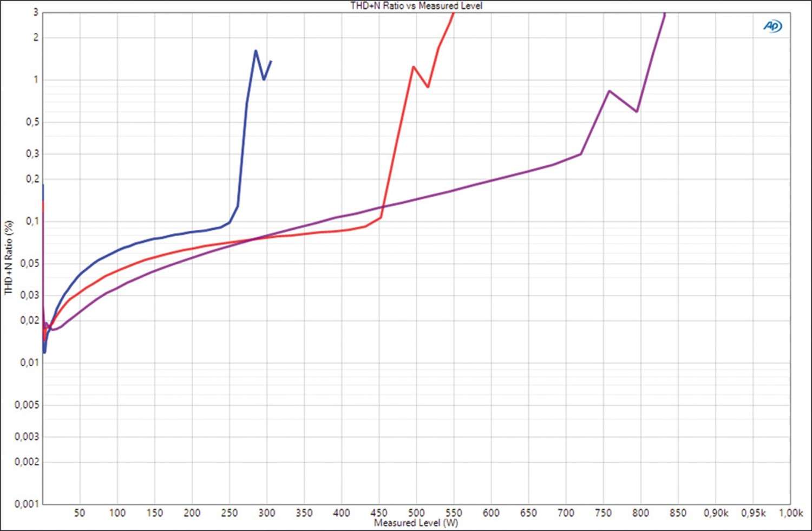Click the '0,05' y-axis tick label

point(30,263)
